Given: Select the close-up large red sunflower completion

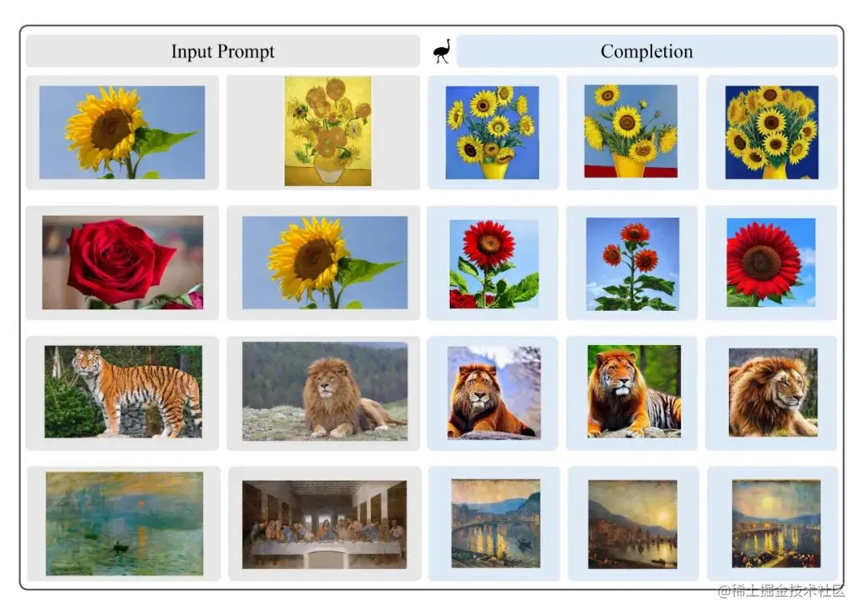Looking at the screenshot, I should [x=771, y=262].
